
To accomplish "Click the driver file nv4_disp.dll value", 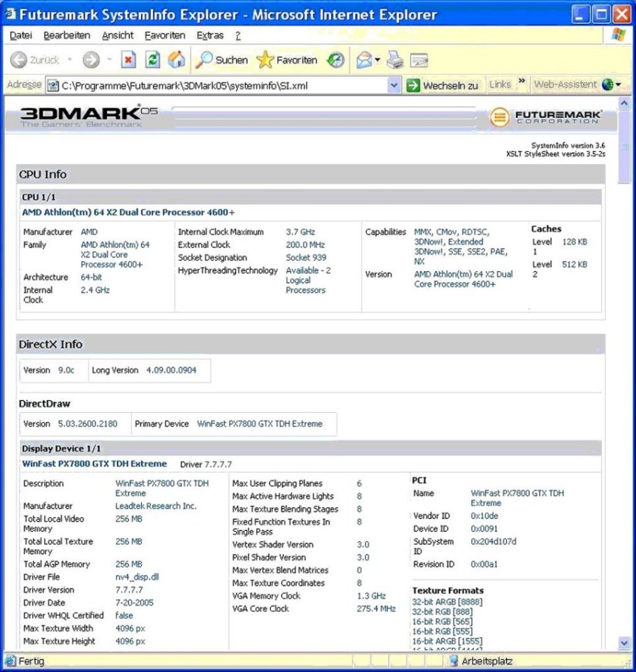I will tap(137, 577).
